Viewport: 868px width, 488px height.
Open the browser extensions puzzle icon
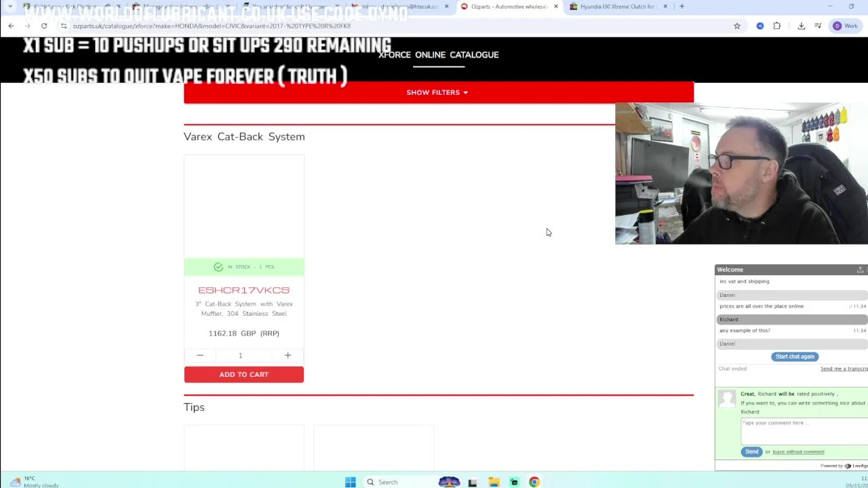[x=777, y=26]
